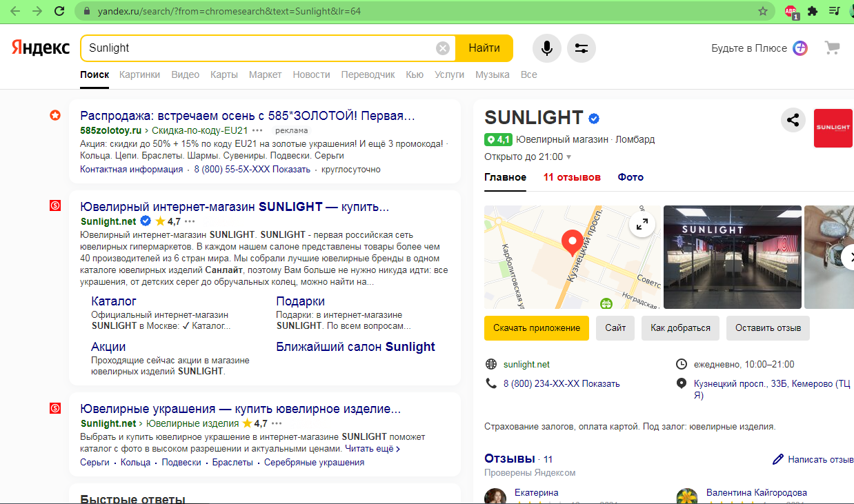Bookmark the page with the star icon
Screen dimensions: 854x504
763,11
